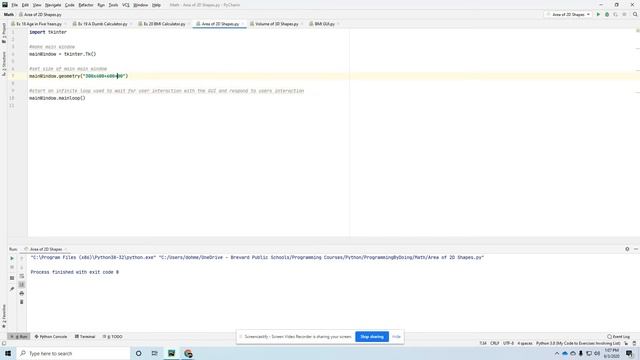Toggle soft-wrap in the Run console
The image size is (640, 360).
[22, 276]
